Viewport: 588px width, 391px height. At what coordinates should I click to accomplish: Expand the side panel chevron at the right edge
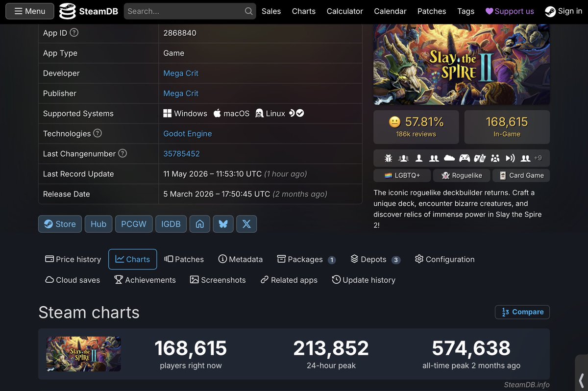581,380
